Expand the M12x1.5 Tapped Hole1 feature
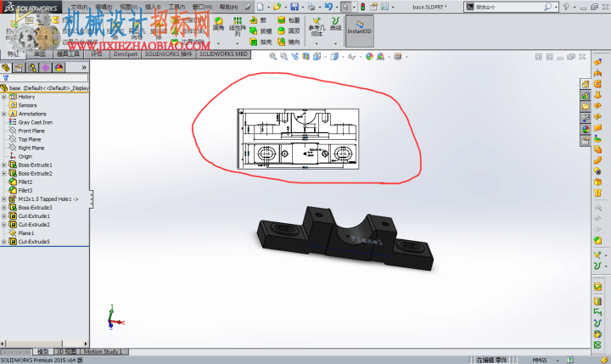Viewport: 611px width, 364px height. [x=4, y=199]
